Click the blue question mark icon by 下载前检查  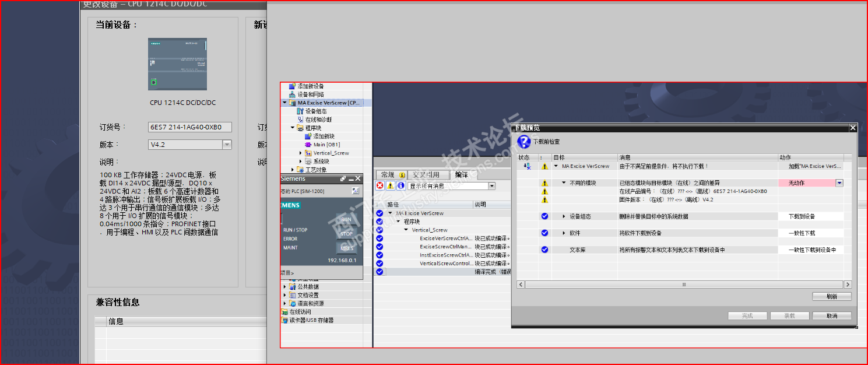(523, 142)
